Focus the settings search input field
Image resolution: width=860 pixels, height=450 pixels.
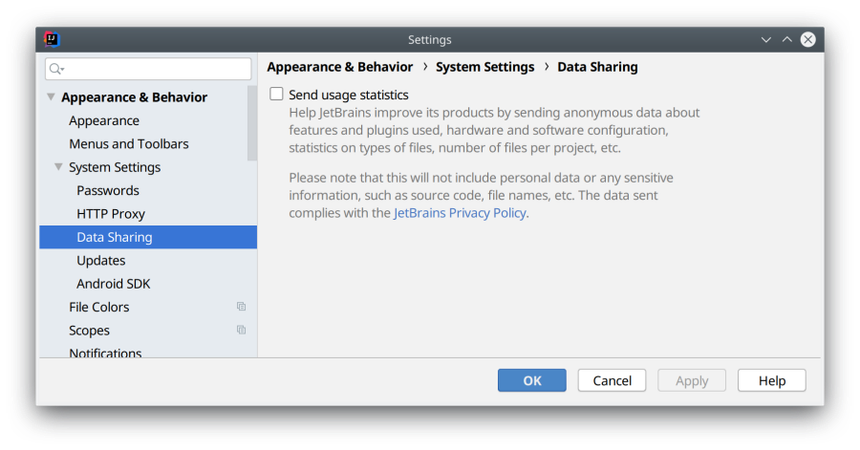tap(155, 69)
